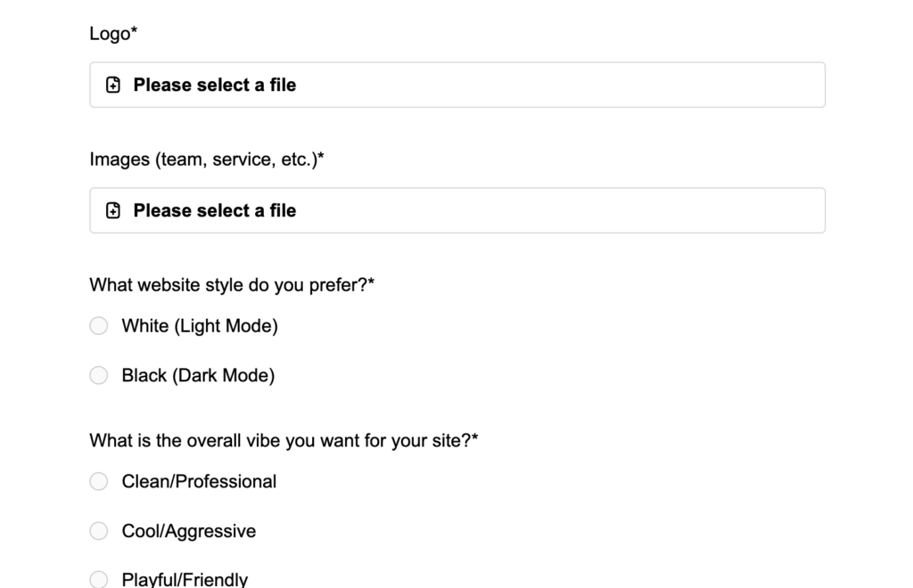Click the 'overall vibe you want' question text
The width and height of the screenshot is (913, 588).
point(284,441)
